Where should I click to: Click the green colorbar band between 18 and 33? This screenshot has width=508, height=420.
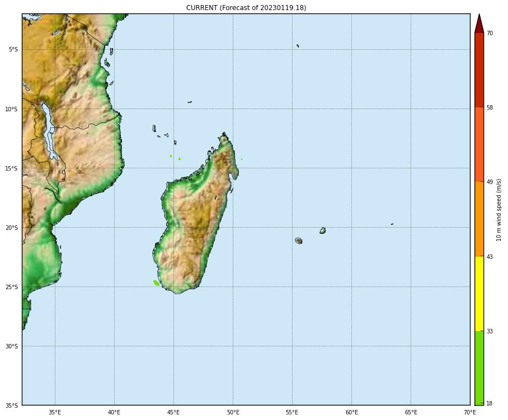[x=479, y=367]
